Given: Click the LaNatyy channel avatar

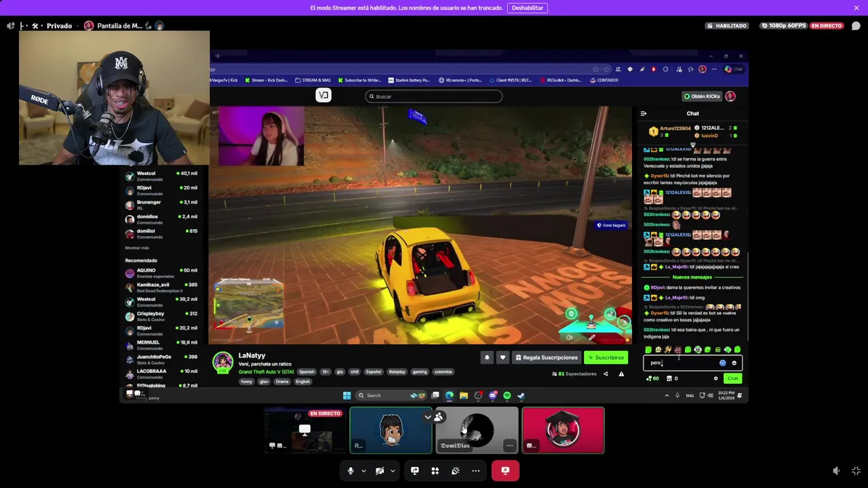Looking at the screenshot, I should coord(222,363).
